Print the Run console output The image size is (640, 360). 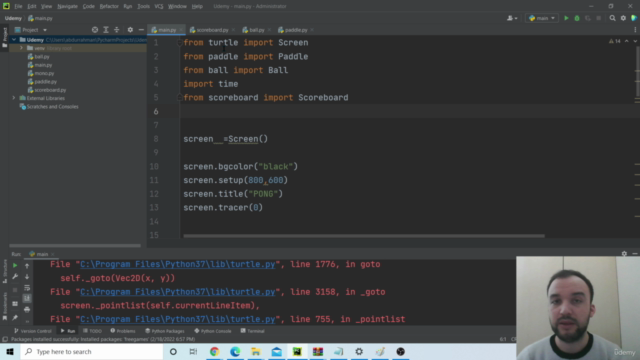pos(27,310)
